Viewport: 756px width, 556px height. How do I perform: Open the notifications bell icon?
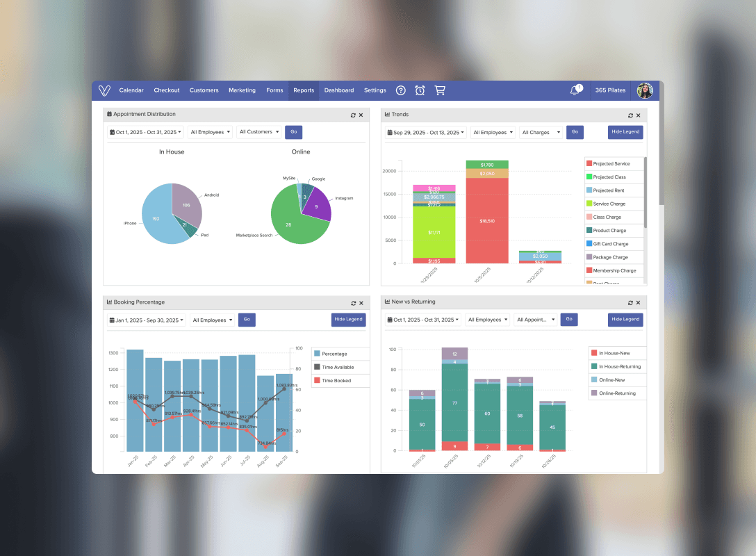(x=575, y=90)
